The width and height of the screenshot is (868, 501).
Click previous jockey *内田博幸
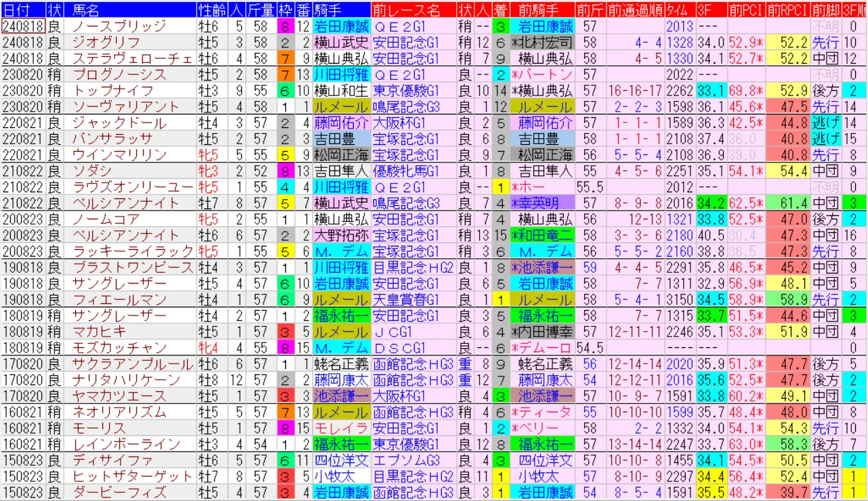click(541, 331)
